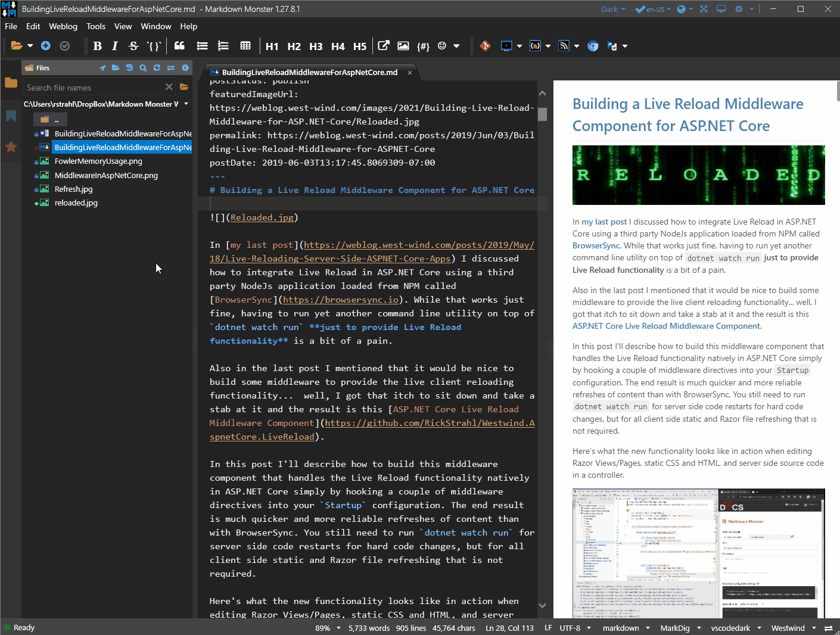
Task: Apply H2 heading style
Action: pos(294,46)
